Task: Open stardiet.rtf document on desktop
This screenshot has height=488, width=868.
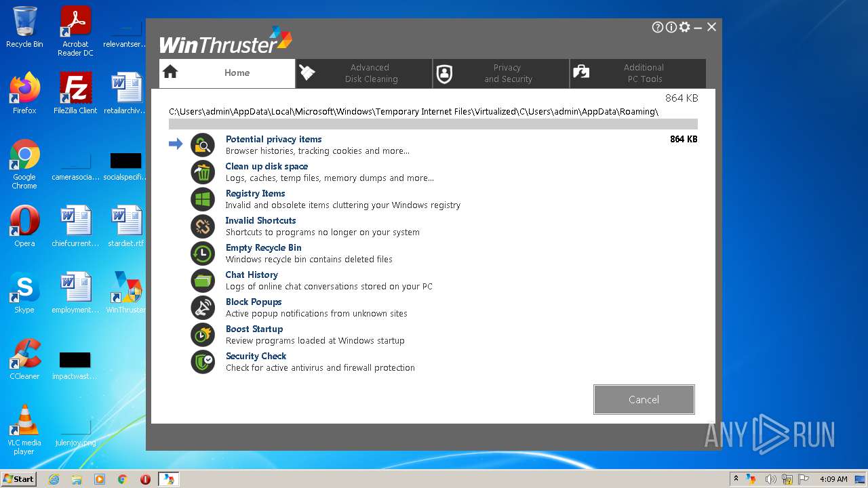Action: click(127, 226)
